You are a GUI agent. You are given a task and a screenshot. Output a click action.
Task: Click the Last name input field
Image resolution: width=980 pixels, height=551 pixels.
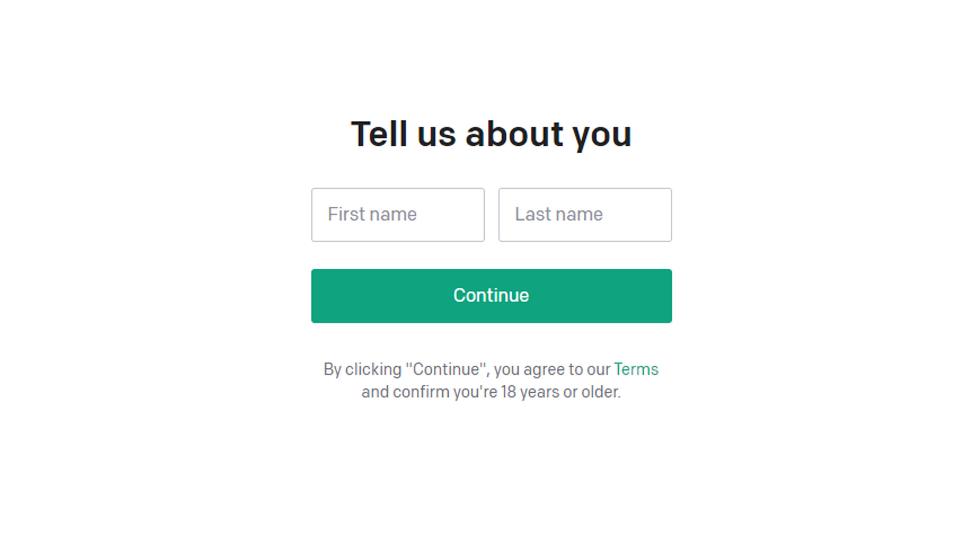pos(585,215)
